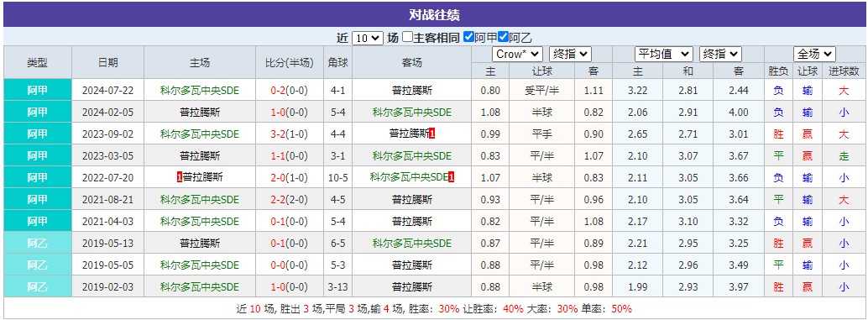Open the 3-2(1-0) score of 2023-09-02 match
Viewport: 868px width, 320px height.
point(289,134)
